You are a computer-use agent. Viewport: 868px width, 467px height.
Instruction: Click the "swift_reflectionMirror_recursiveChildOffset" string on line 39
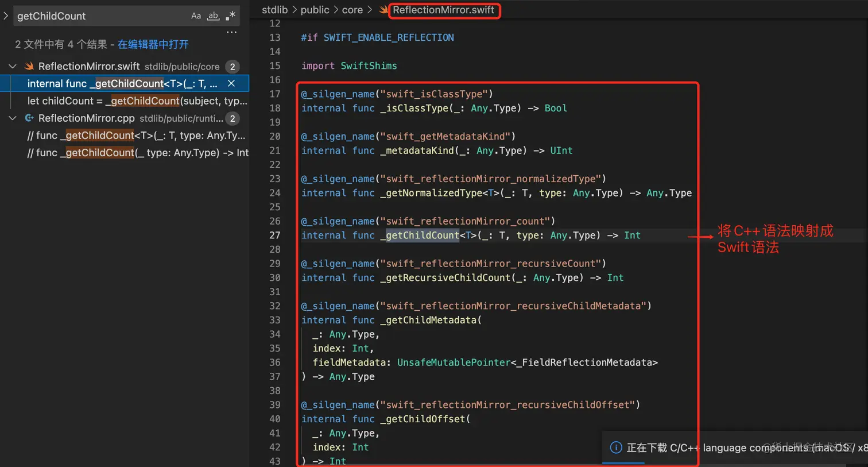click(507, 406)
